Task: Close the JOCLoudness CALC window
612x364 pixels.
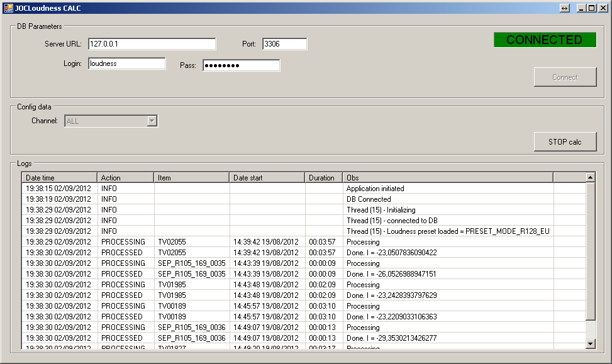Action: [602, 8]
